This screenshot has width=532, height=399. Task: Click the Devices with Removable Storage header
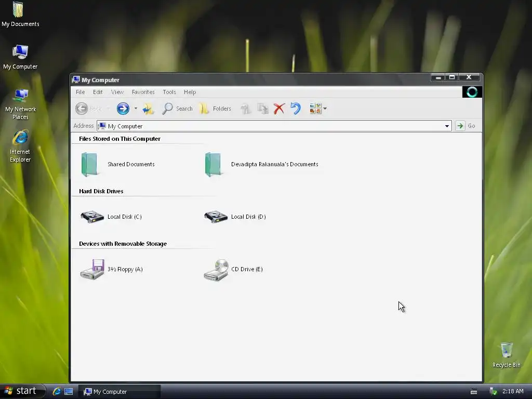tap(123, 244)
